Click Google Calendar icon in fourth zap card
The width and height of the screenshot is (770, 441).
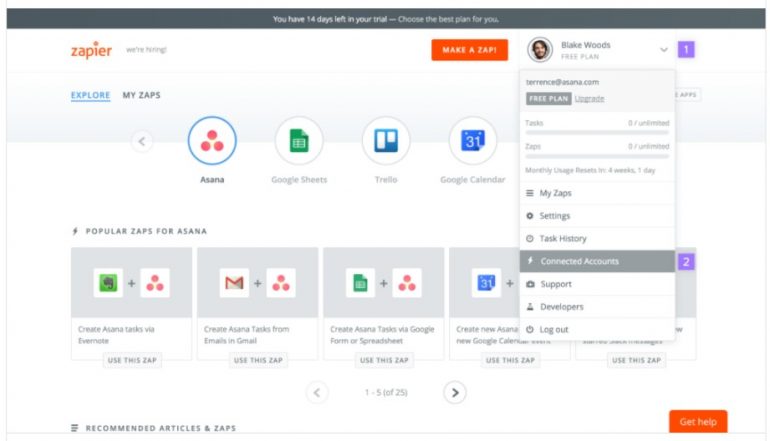coord(486,283)
